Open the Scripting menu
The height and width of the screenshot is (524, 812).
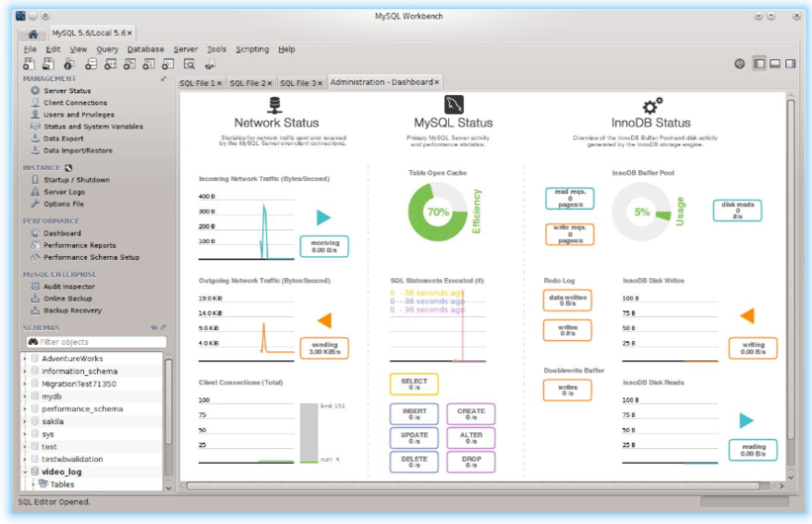pos(252,49)
